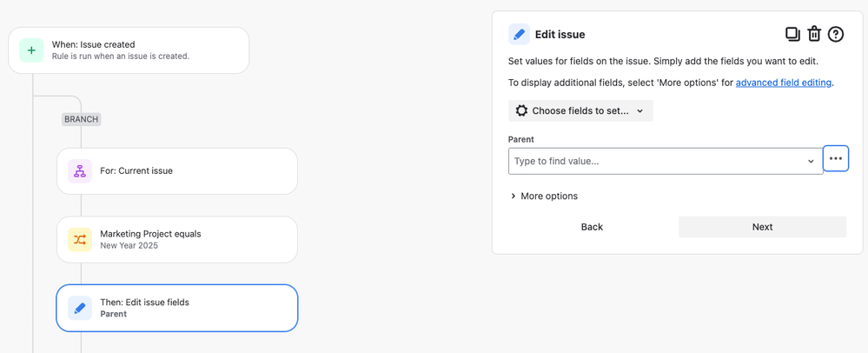Click the Next button
This screenshot has height=353, width=868.
762,227
